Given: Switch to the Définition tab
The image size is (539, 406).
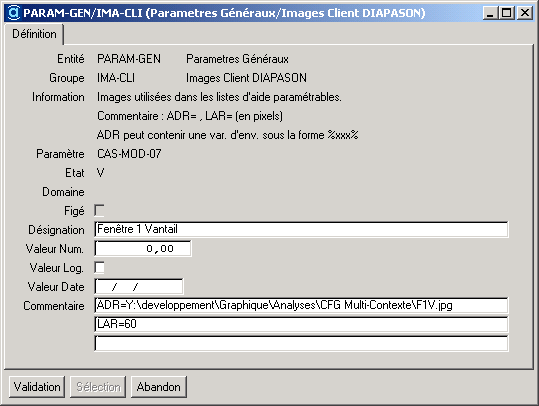Looking at the screenshot, I should [34, 34].
